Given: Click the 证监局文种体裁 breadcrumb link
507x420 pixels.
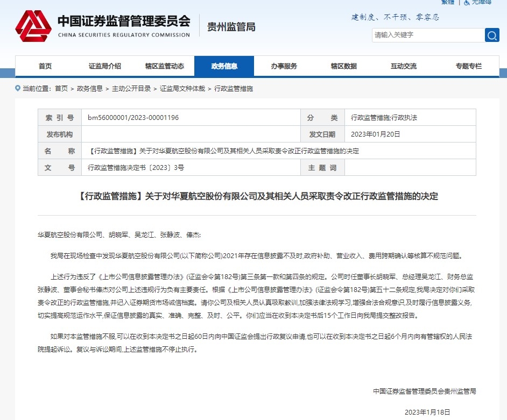Looking at the screenshot, I should pyautogui.click(x=182, y=88).
